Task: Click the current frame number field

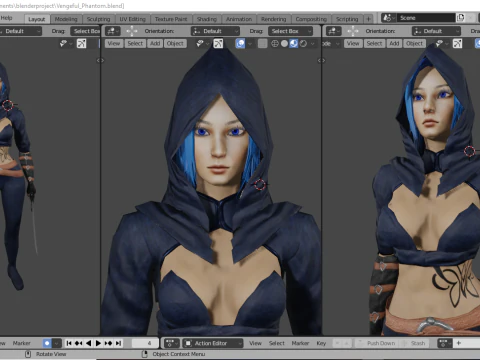Action: tap(145, 343)
